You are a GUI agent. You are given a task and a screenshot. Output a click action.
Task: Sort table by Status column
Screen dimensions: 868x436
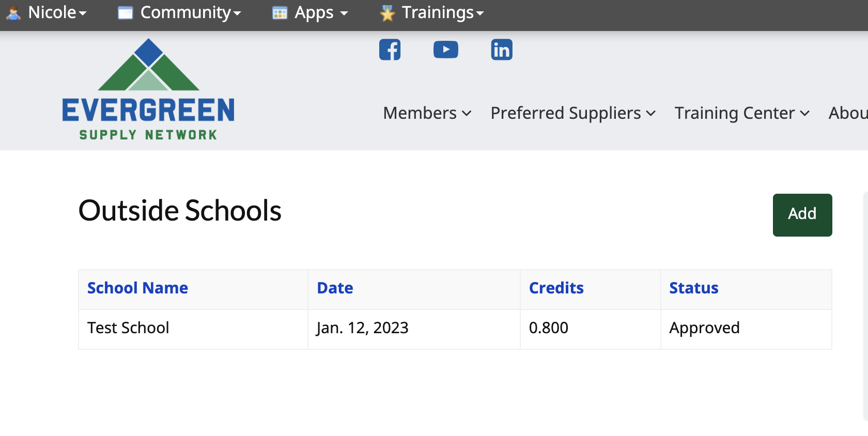click(x=694, y=288)
